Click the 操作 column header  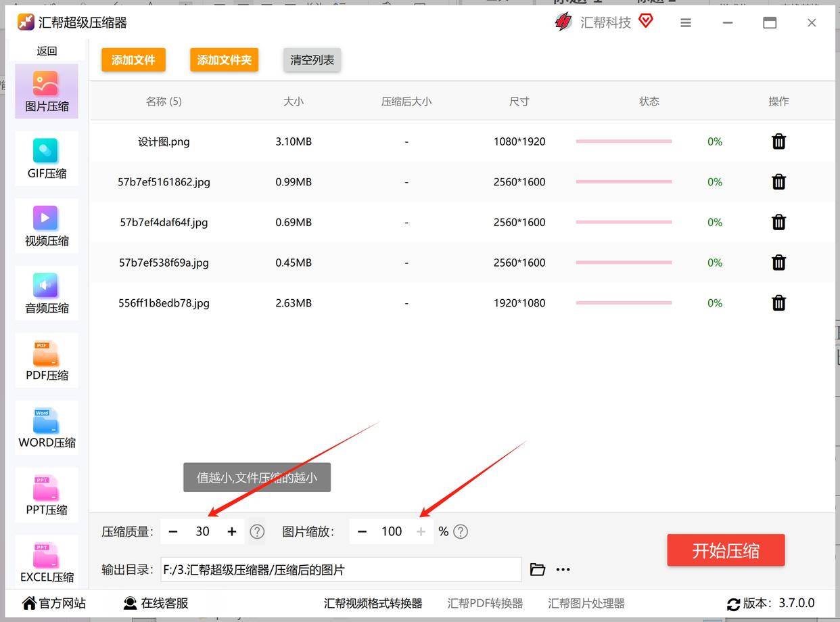click(x=778, y=101)
